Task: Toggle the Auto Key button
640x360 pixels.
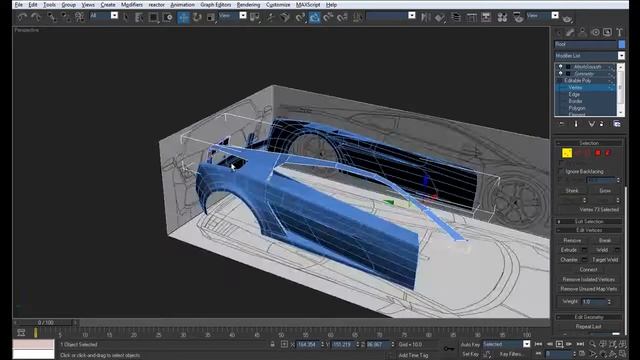Action: tap(470, 344)
